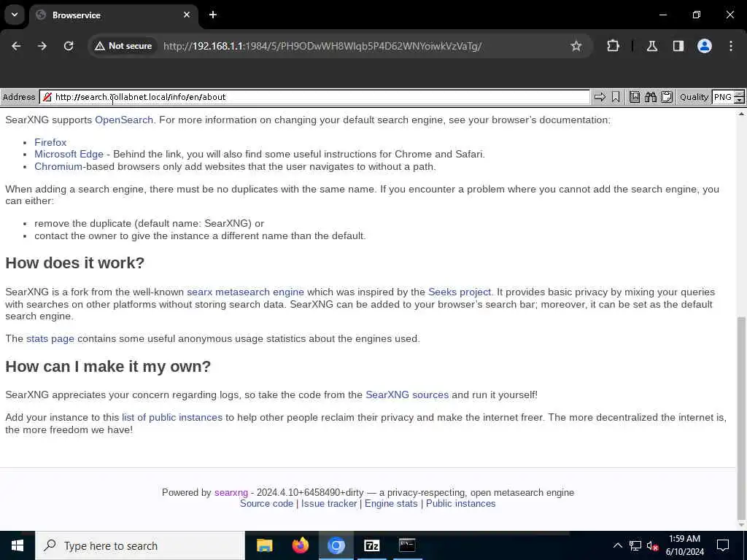Star this page as Chrome bookmark
Image resolution: width=747 pixels, height=560 pixels.
[x=576, y=46]
